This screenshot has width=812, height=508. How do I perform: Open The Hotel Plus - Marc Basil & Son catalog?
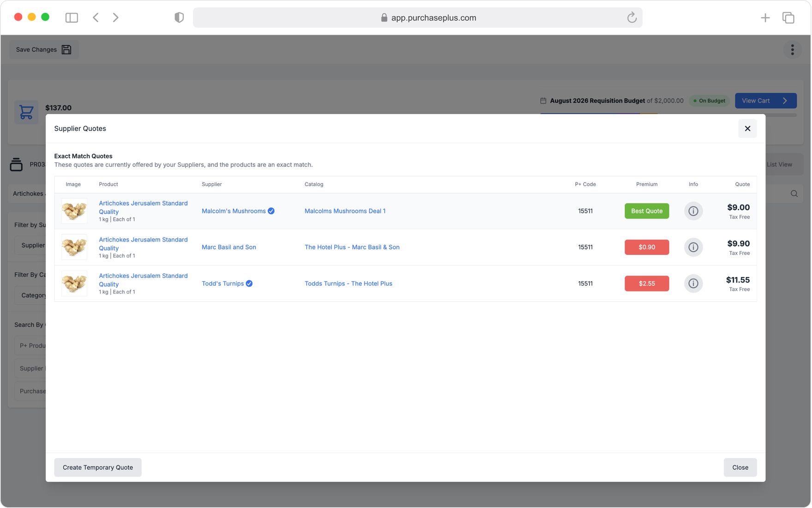tap(352, 247)
